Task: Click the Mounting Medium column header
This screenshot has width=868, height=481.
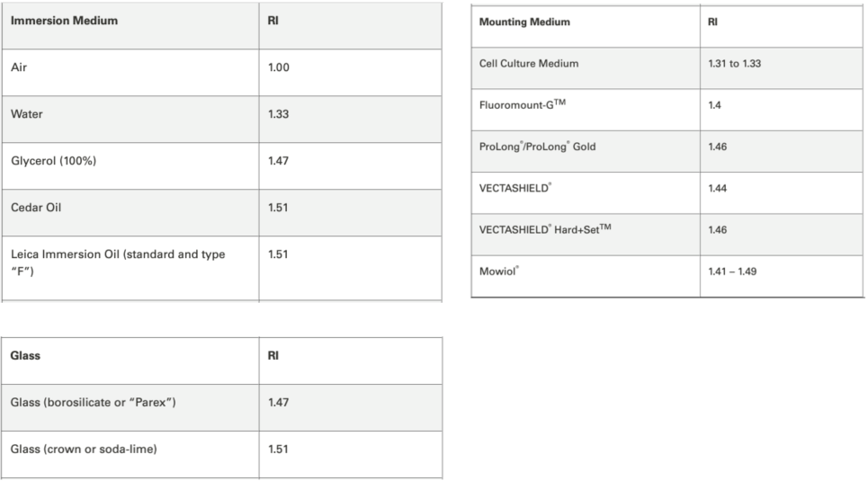Action: tap(524, 22)
